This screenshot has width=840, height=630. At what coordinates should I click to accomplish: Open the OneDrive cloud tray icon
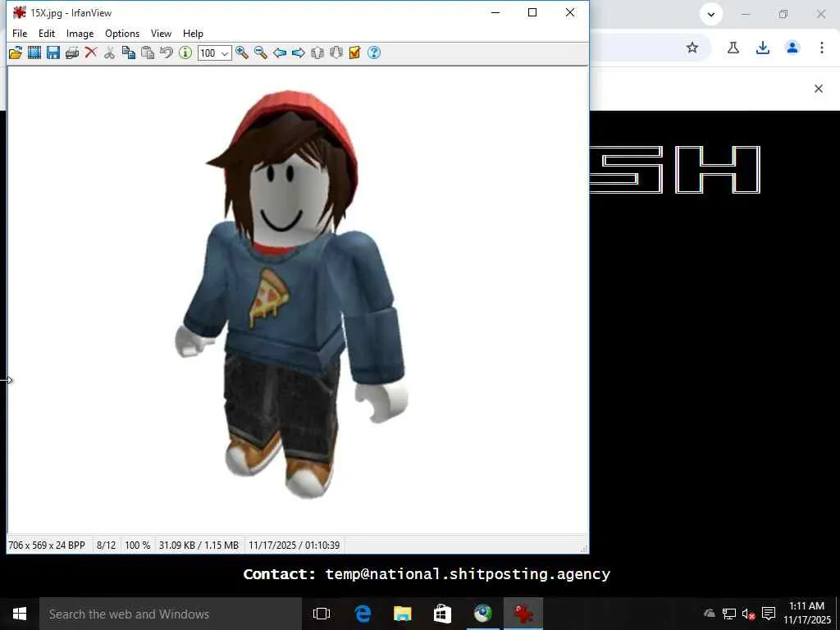710,614
